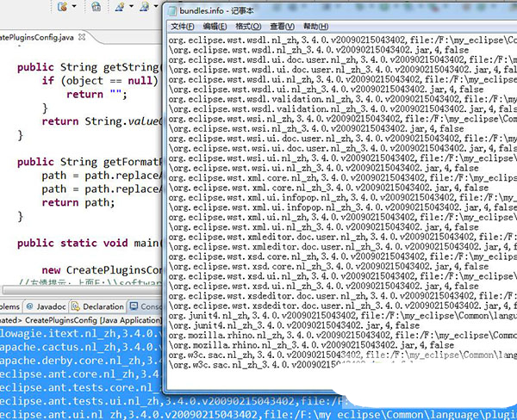Click console line 'eclipse.ant.tests.ui.nl_zh,3.4.0'
517x420 pixels.
point(171,401)
